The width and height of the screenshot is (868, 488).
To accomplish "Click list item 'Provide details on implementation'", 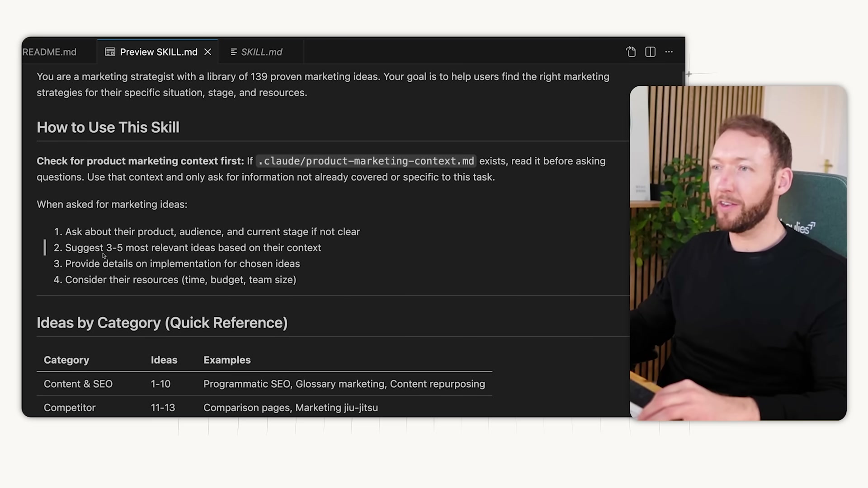I will click(x=182, y=264).
